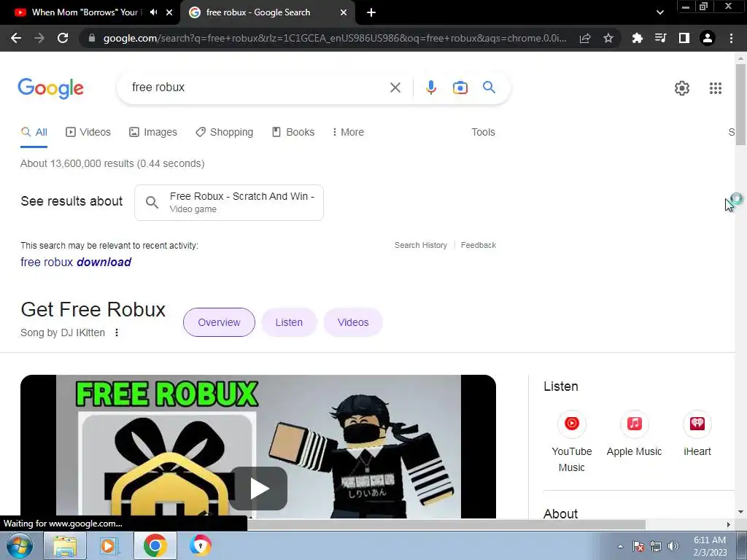Open Chrome three-dot menu
Image resolution: width=747 pixels, height=560 pixels.
point(731,38)
